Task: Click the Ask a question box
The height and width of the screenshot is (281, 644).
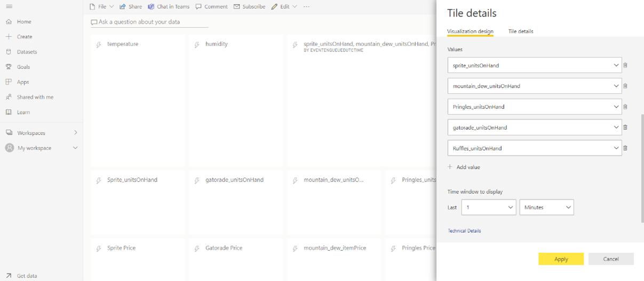Action: coord(149,22)
